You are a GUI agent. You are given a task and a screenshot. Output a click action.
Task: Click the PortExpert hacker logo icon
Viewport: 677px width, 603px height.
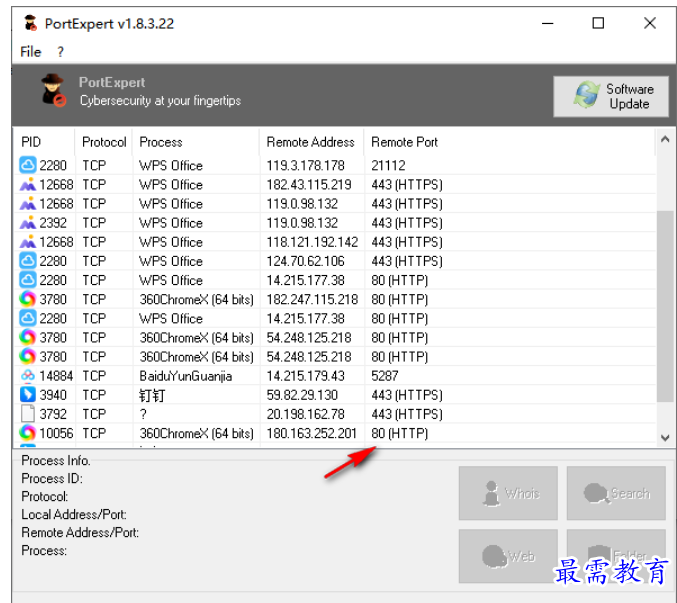52,90
